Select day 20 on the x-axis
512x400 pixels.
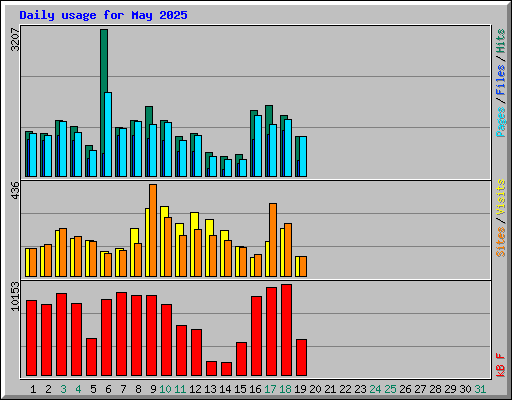315,389
